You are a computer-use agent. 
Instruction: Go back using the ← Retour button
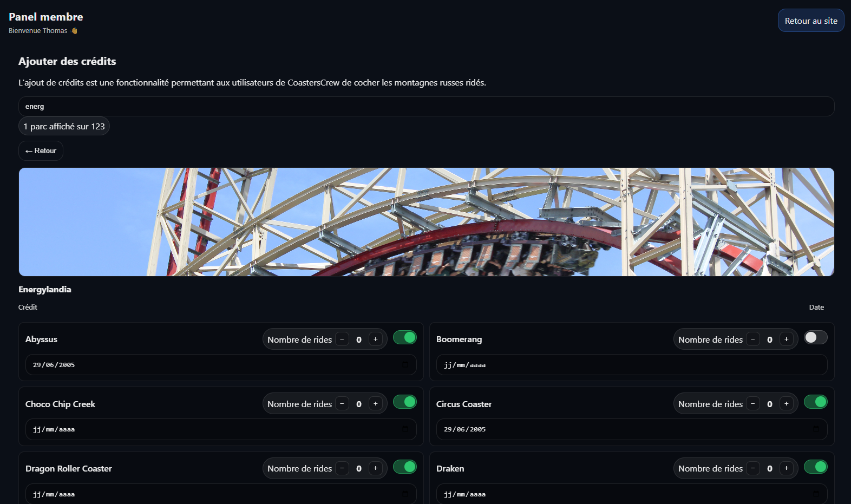click(41, 151)
